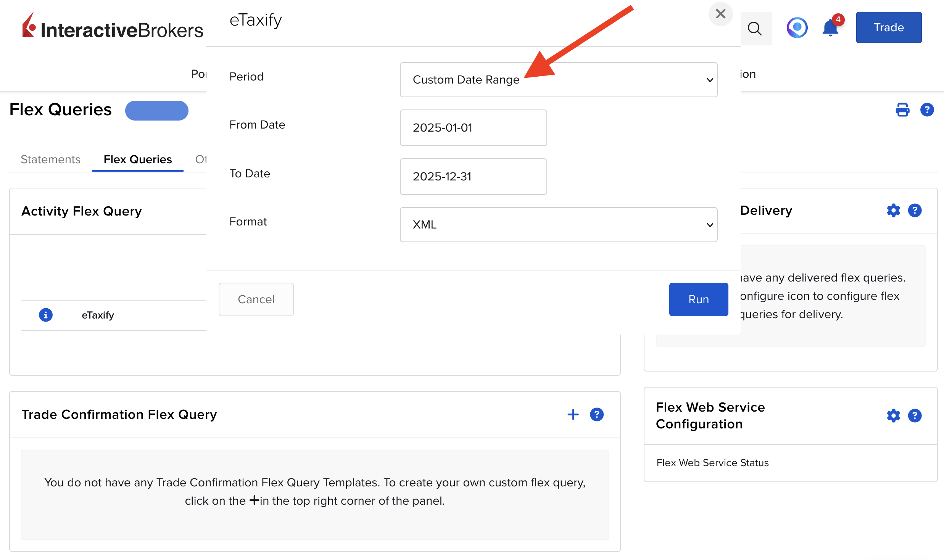Open the blue circular assistant icon

click(x=797, y=28)
